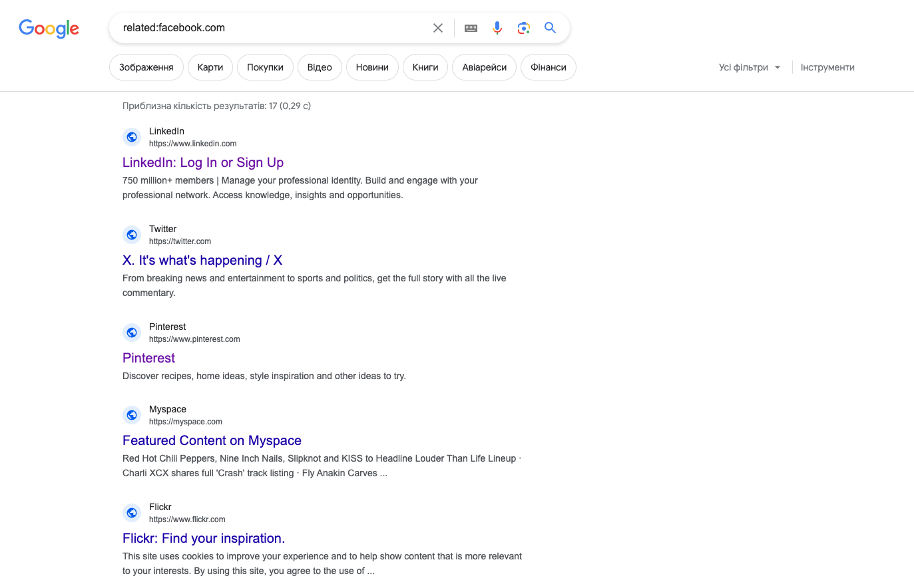
Task: Clear the search query with the X
Action: pyautogui.click(x=438, y=28)
